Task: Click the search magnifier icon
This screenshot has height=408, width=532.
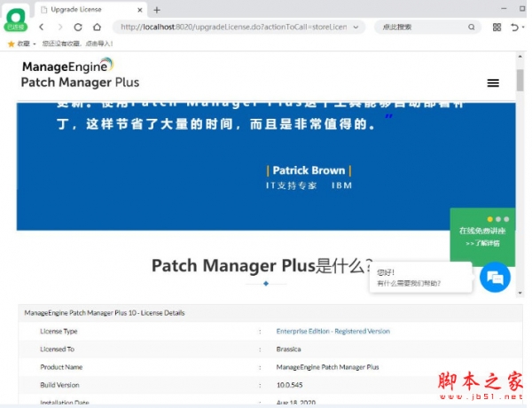Action: (472, 27)
